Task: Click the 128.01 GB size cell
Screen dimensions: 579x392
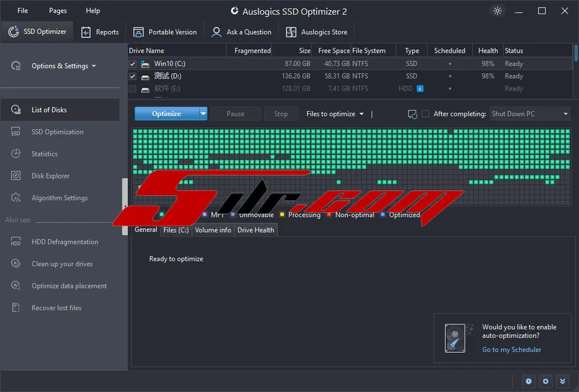Action: [x=296, y=89]
